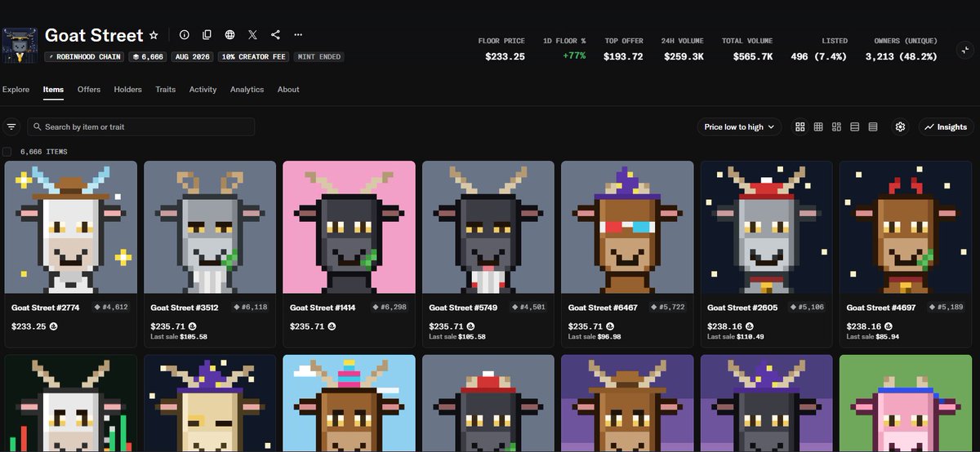Switch to the Activity tab

(x=203, y=90)
